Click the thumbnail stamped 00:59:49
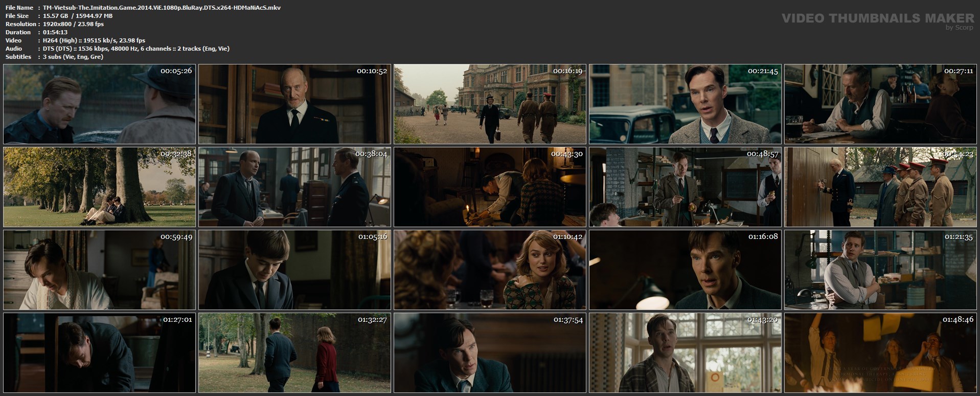 click(x=99, y=270)
